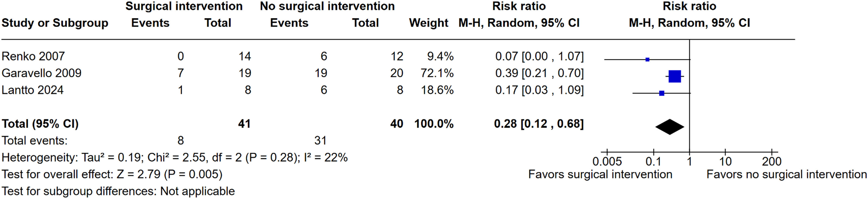Click the Heterogeneity statistics line
Viewport: 868px width, 199px height.
(x=174, y=157)
